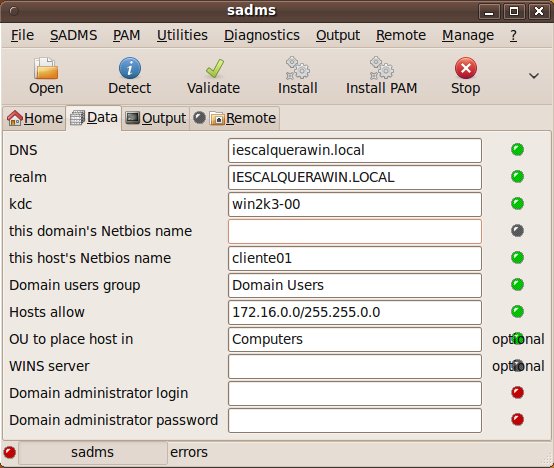
Task: Click the Domain users group field
Action: 355,285
